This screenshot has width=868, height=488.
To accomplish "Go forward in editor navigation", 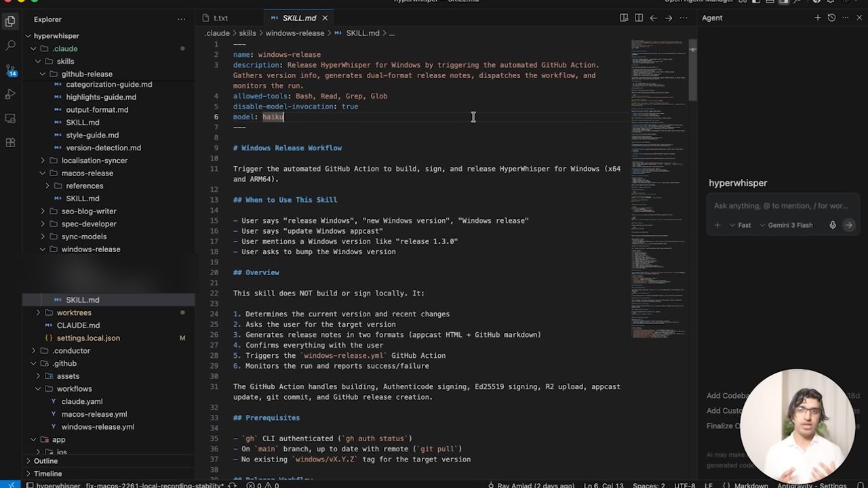I will click(x=669, y=18).
